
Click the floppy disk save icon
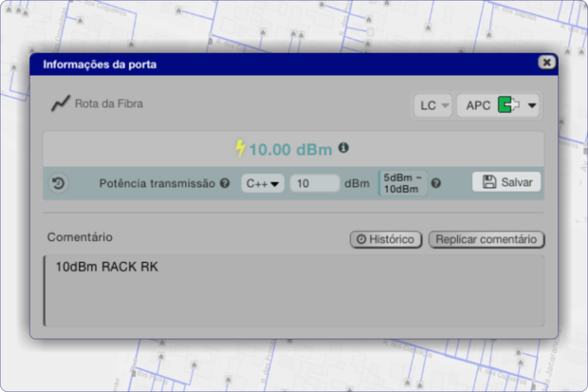[489, 182]
